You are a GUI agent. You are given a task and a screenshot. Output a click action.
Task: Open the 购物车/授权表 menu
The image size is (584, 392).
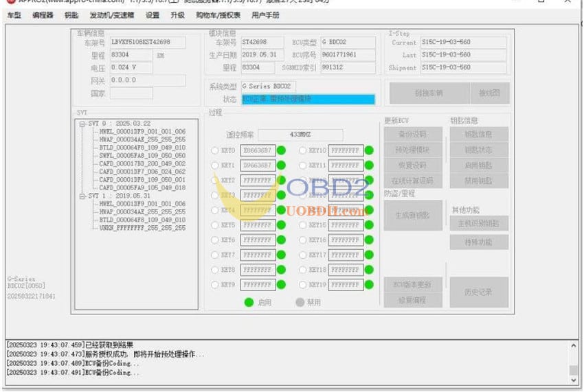coord(218,15)
